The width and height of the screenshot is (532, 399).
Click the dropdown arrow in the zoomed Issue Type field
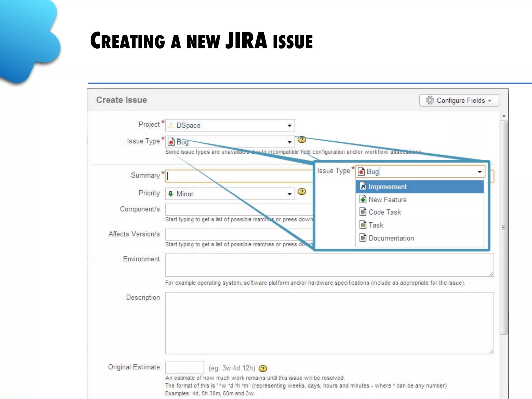coord(480,172)
